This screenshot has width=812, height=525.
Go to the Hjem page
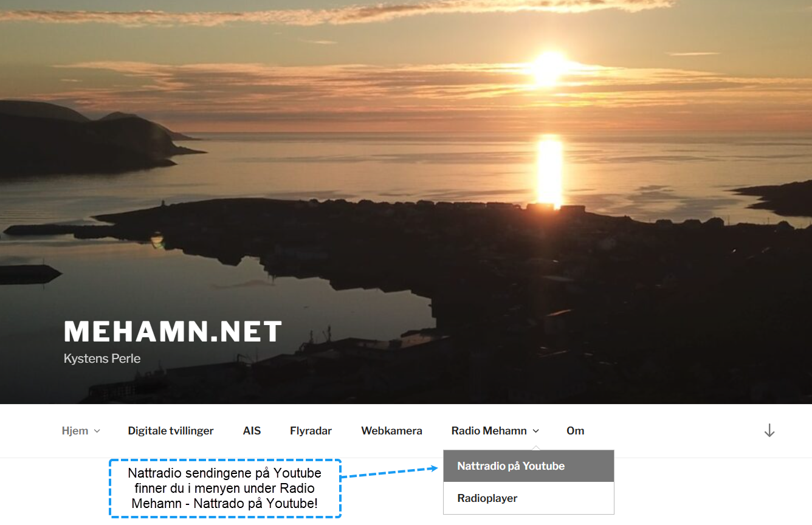click(x=75, y=431)
